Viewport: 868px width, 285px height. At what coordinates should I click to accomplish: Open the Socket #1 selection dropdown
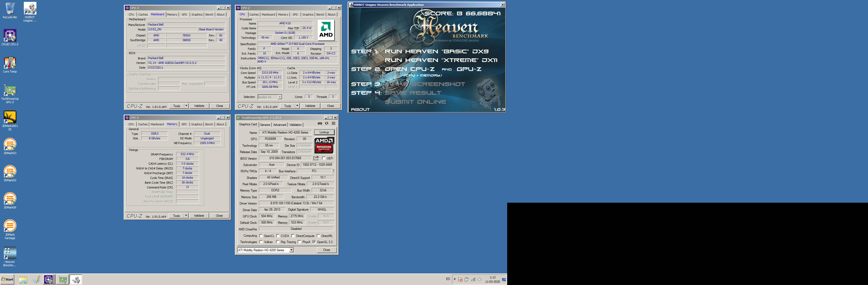[x=280, y=97]
